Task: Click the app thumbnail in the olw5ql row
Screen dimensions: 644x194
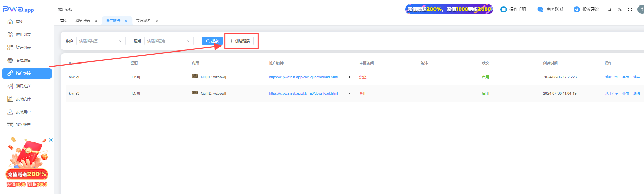Action: click(195, 76)
